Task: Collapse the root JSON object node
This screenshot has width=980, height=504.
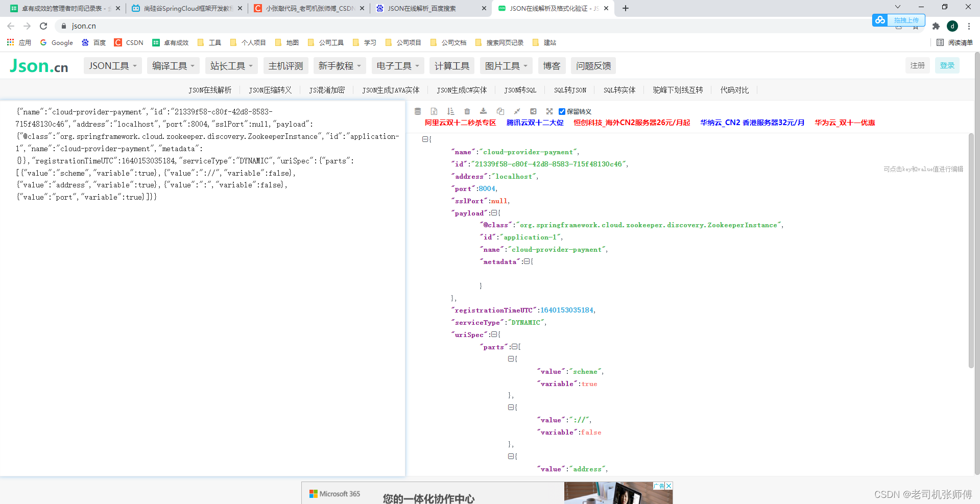Action: coord(425,139)
